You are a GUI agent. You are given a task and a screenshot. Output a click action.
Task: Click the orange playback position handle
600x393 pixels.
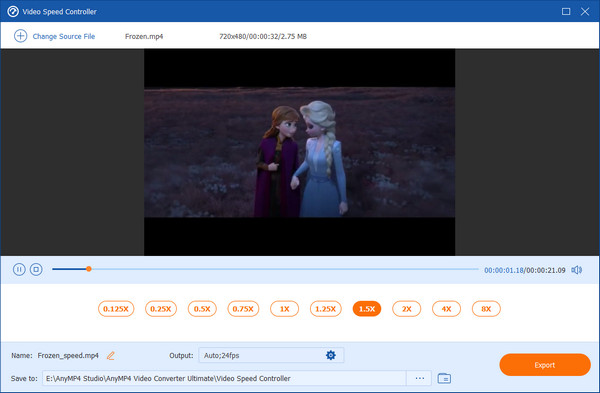click(x=89, y=269)
